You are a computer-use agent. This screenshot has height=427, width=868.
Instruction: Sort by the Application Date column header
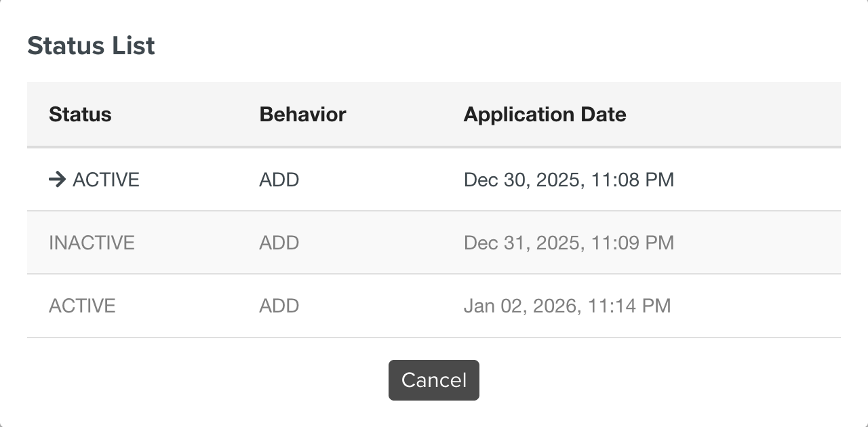[x=545, y=115]
